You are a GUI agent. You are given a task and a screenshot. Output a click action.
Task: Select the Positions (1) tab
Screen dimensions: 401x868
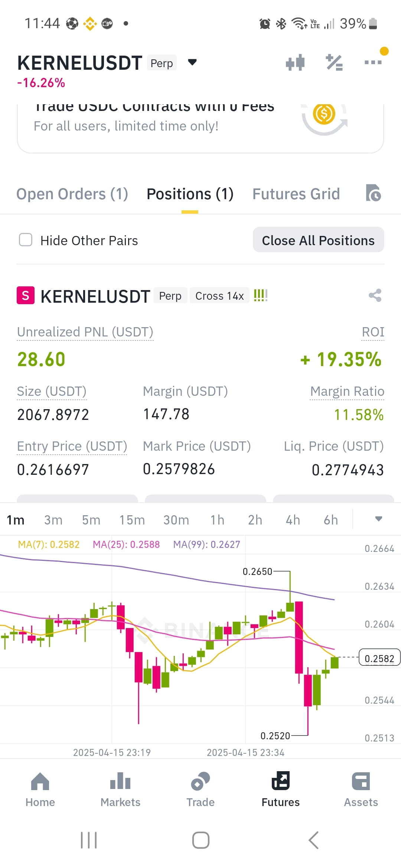tap(190, 194)
